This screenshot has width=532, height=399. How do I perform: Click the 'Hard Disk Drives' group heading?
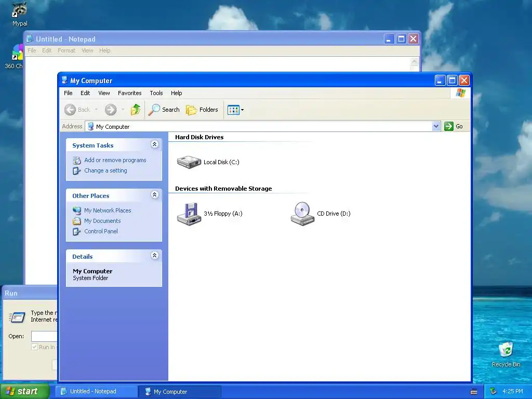point(199,137)
